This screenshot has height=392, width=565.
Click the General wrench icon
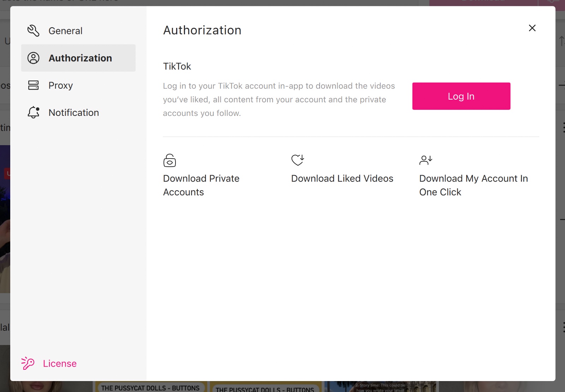pos(33,31)
